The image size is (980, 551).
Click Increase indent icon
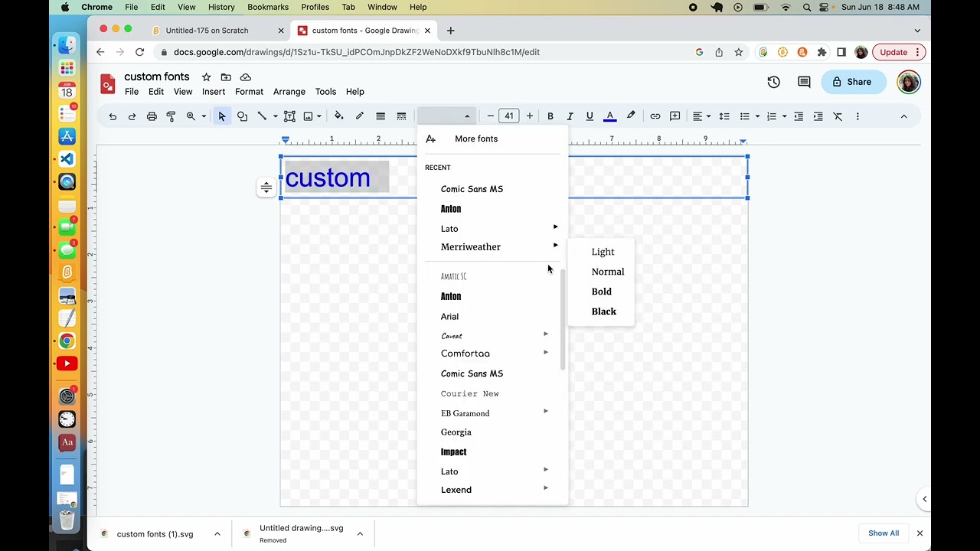[x=818, y=116]
